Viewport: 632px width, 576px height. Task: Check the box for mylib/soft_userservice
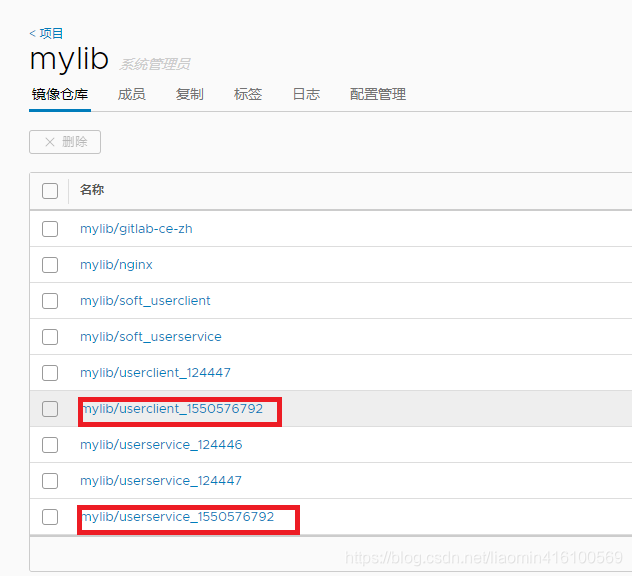[50, 337]
